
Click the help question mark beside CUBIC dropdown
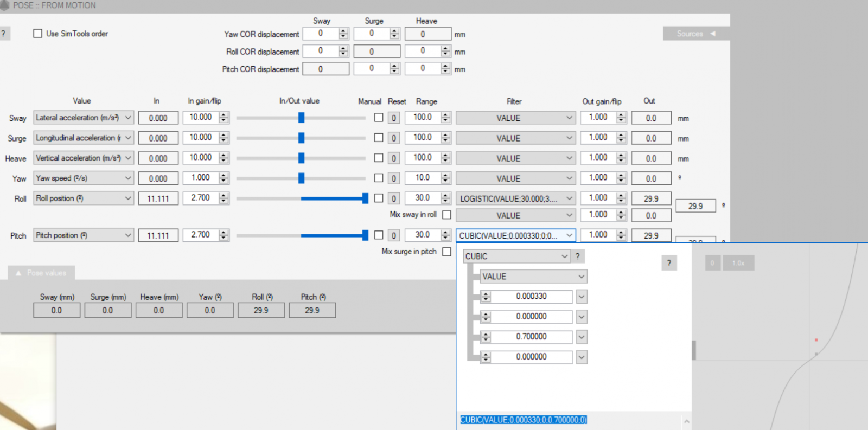(578, 256)
